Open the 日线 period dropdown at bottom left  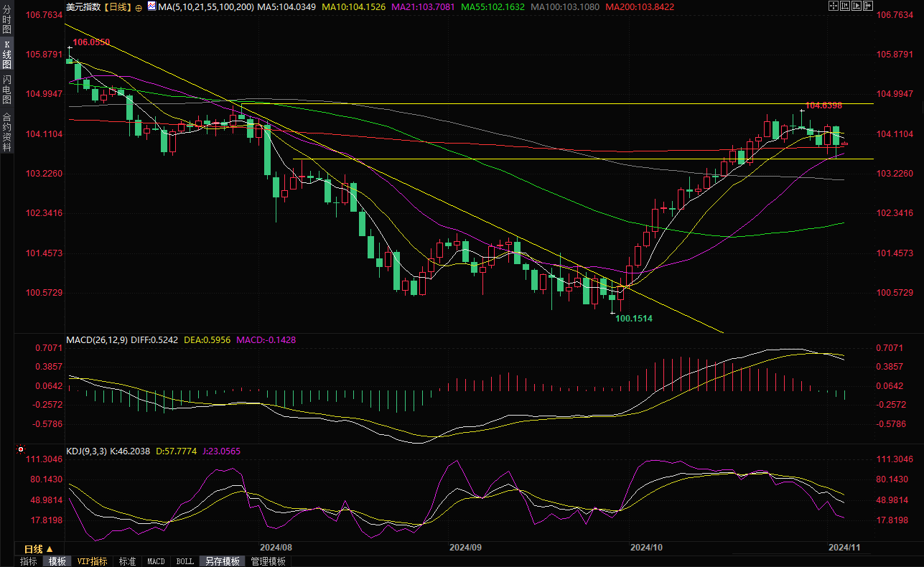coord(39,548)
